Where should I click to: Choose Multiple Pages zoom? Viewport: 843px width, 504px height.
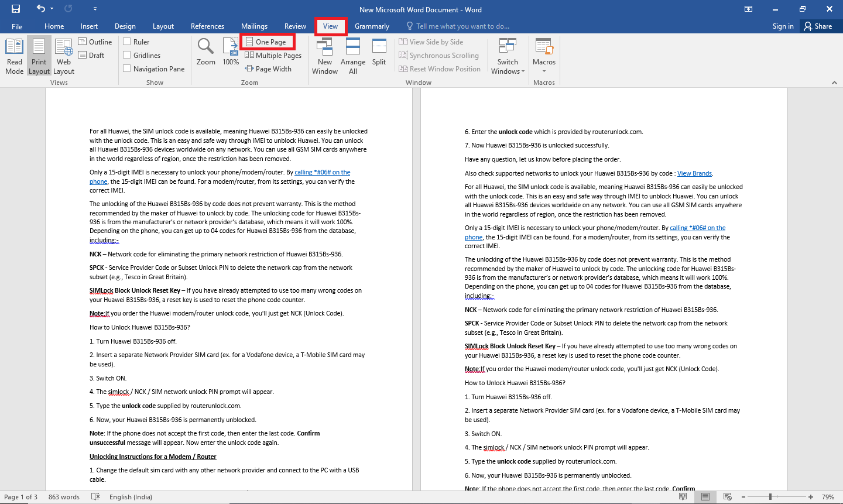pyautogui.click(x=273, y=56)
